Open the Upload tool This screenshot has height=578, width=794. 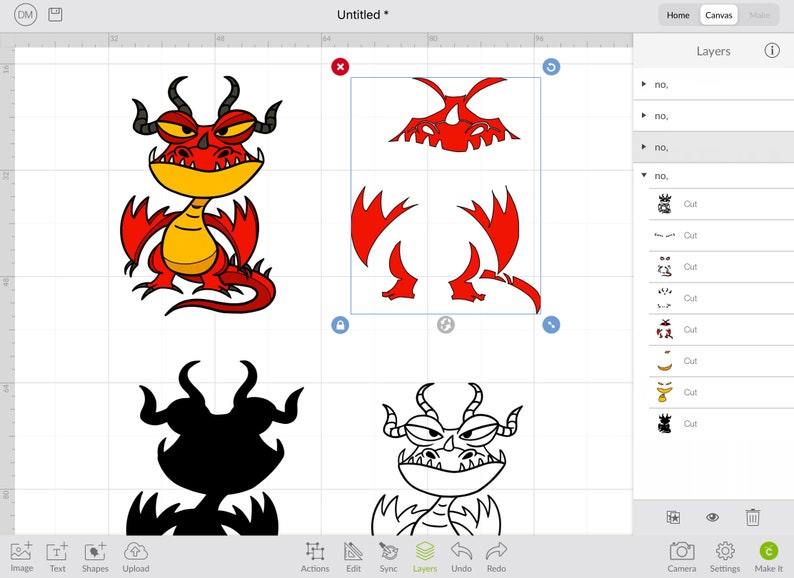136,557
